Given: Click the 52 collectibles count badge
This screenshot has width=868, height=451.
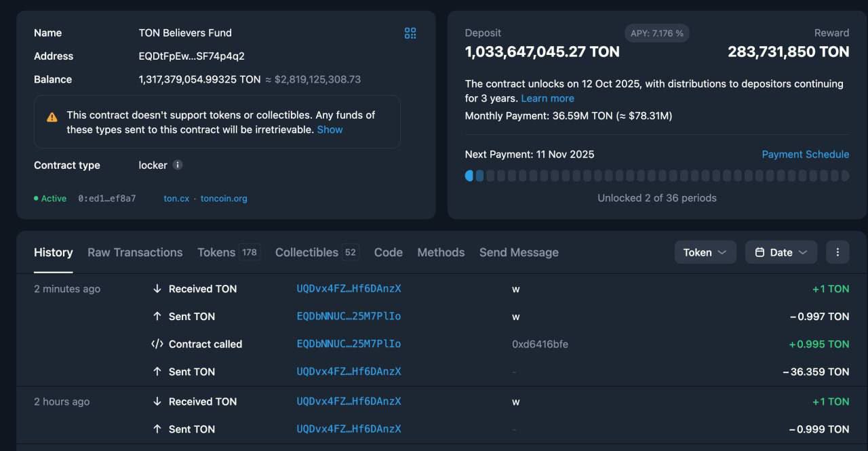Looking at the screenshot, I should coord(351,252).
